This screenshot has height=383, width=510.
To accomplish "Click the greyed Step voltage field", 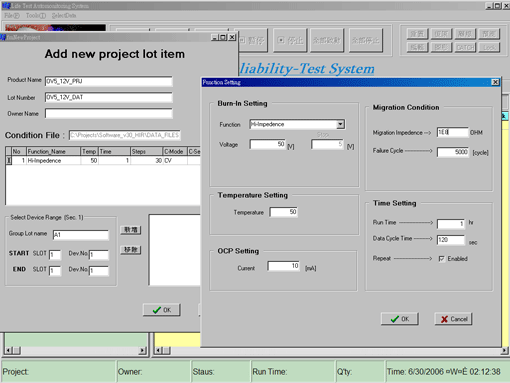I will [327, 144].
